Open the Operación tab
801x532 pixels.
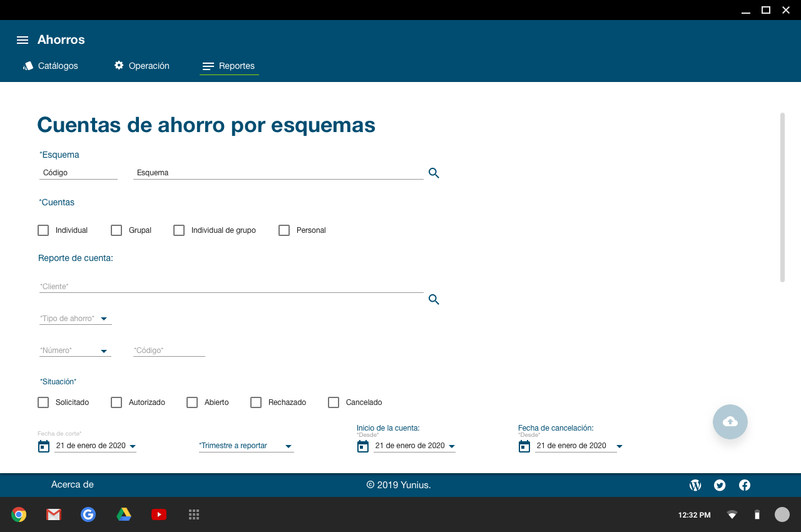[x=141, y=66]
